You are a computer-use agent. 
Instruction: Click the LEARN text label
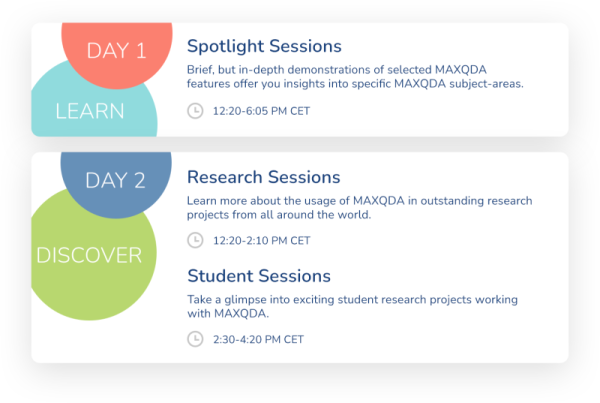click(90, 111)
